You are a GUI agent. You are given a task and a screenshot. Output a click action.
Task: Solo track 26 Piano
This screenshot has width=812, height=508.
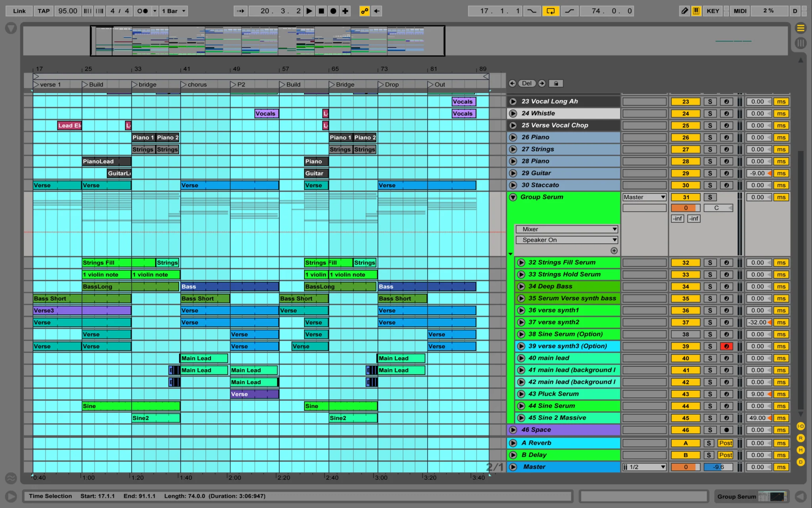[710, 137]
